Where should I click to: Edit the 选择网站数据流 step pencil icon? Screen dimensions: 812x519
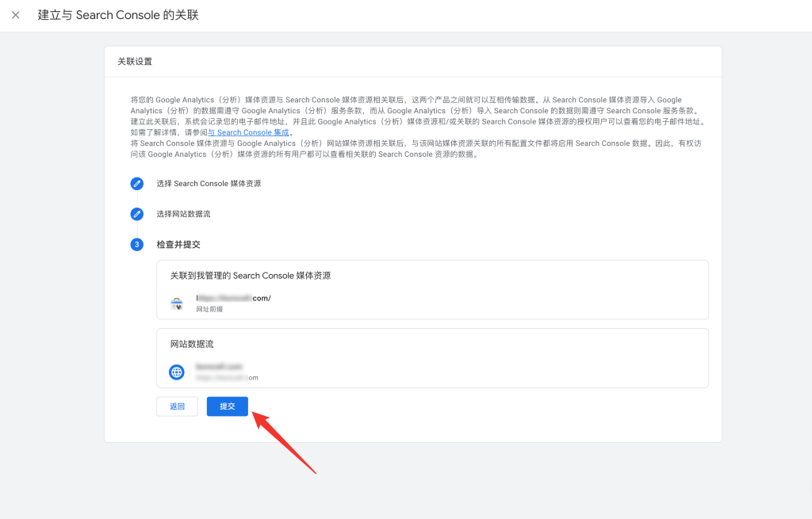[x=136, y=214]
